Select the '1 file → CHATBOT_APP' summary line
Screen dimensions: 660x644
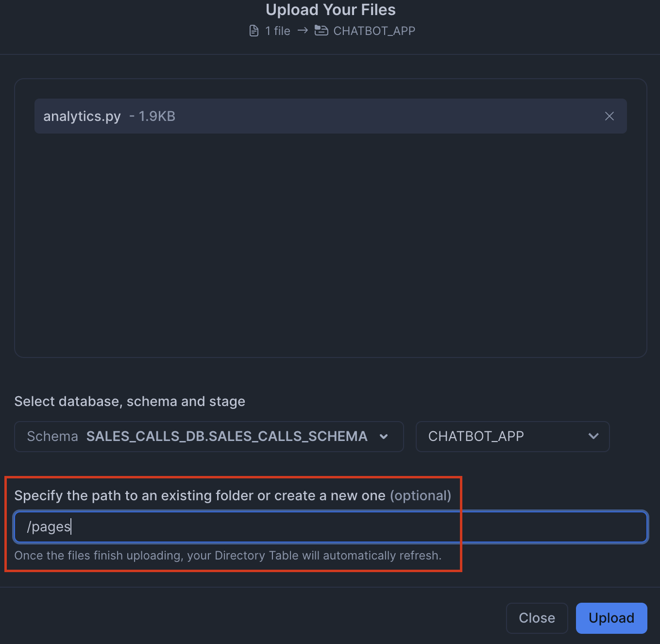[x=330, y=30]
